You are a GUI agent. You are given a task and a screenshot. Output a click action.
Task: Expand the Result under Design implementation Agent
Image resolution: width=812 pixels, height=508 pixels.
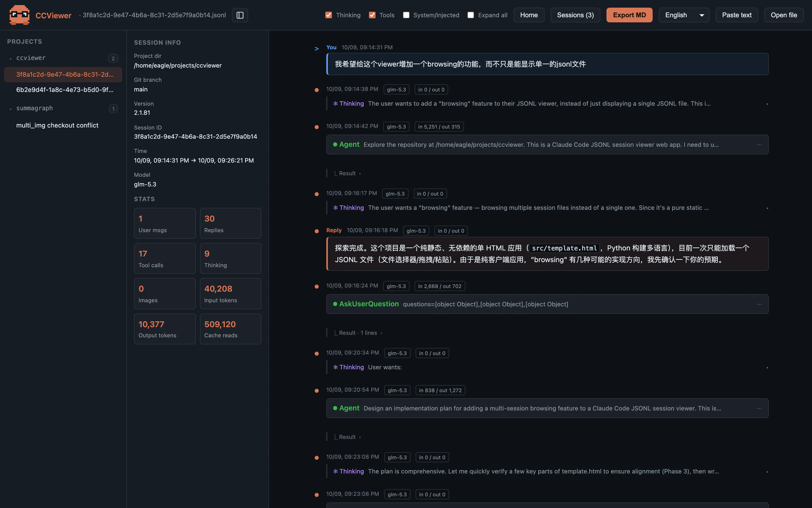348,437
